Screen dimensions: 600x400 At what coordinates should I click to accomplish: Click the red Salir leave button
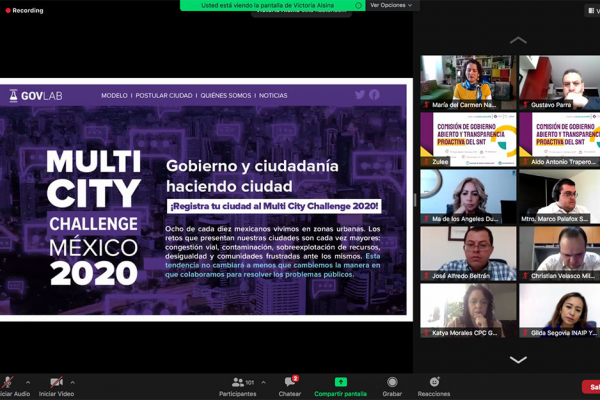tap(591, 387)
